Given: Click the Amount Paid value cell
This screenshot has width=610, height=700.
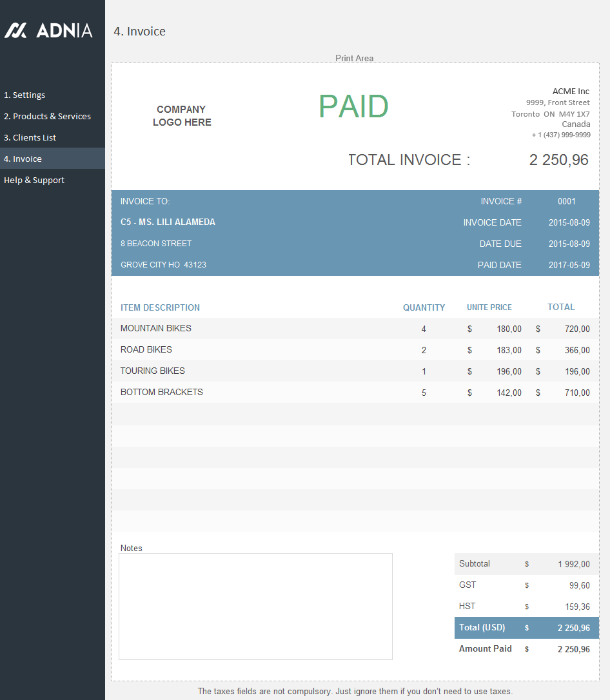Looking at the screenshot, I should (x=573, y=649).
